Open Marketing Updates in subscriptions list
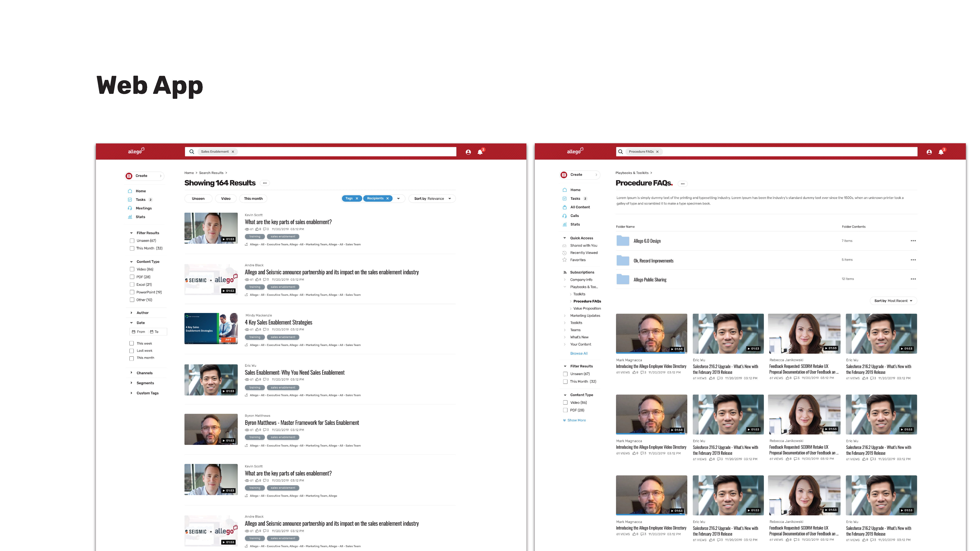The image size is (980, 551). tap(585, 316)
